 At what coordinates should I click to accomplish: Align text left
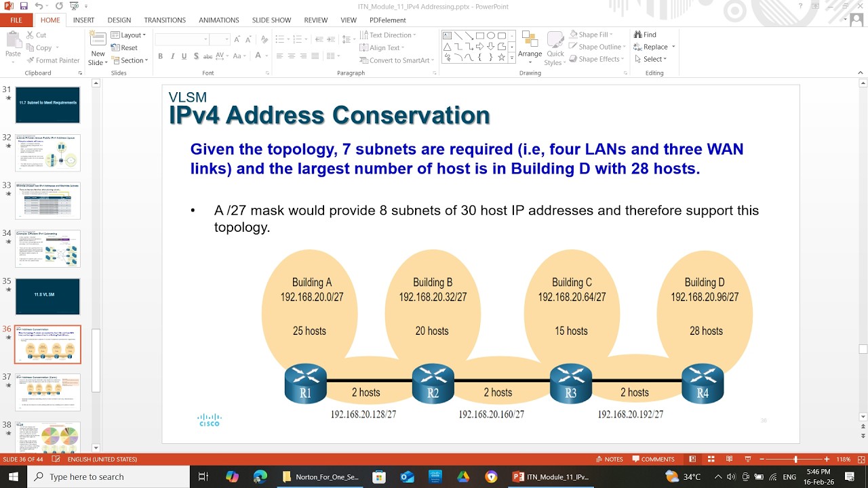point(279,56)
